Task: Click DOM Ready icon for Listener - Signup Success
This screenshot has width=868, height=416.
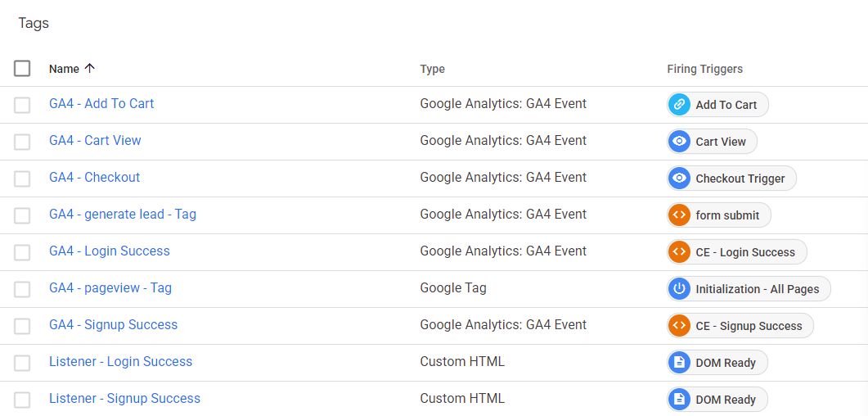Action: [679, 400]
